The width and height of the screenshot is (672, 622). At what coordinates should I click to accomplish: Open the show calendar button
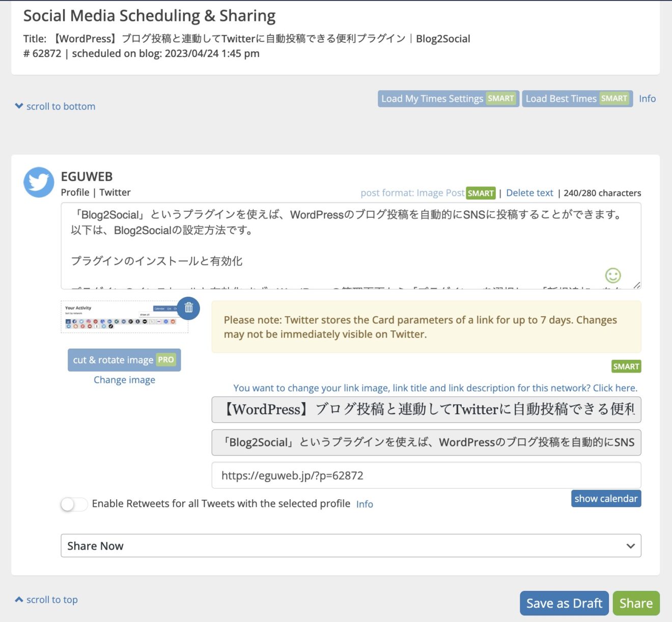[606, 498]
